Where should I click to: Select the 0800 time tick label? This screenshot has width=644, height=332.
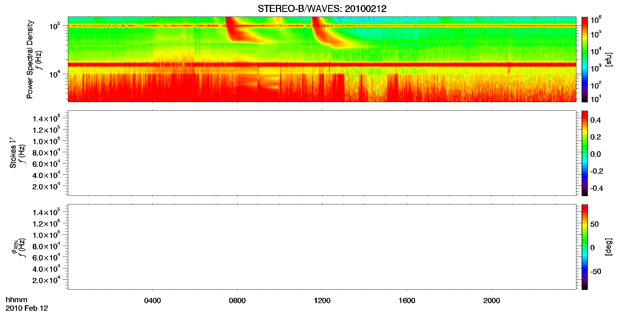[x=237, y=301]
